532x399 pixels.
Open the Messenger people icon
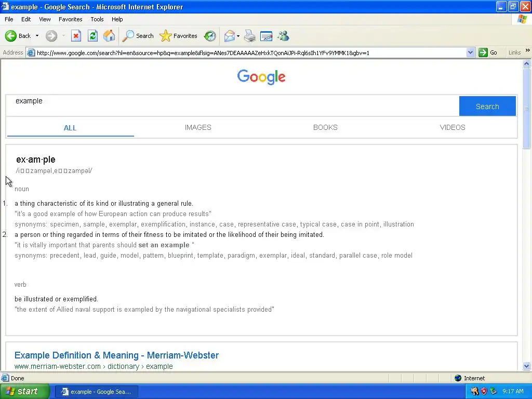click(283, 36)
